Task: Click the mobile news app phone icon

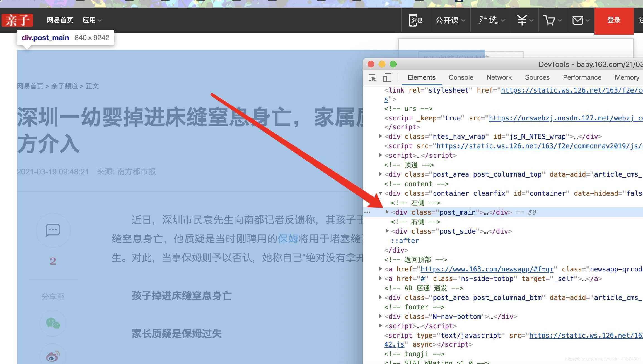Action: (415, 20)
